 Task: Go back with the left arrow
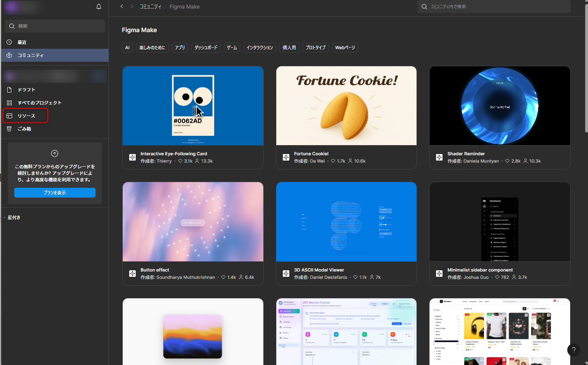(122, 7)
